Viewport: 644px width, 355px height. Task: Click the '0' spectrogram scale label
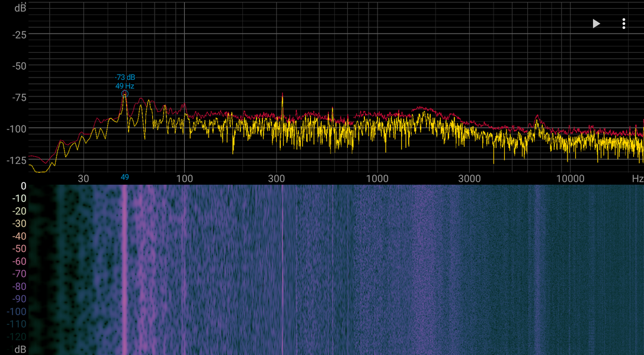24,186
